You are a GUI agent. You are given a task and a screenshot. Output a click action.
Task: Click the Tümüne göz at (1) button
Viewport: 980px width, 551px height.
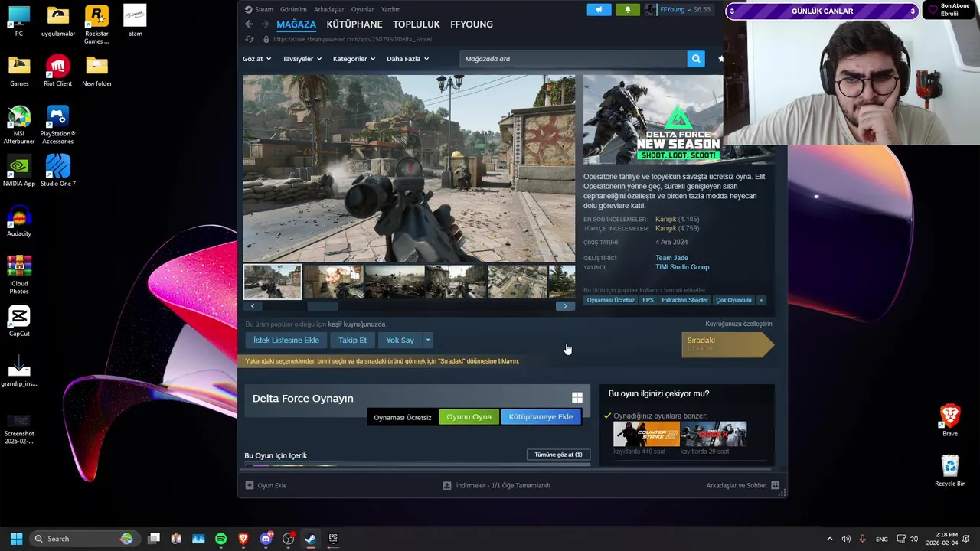click(558, 455)
